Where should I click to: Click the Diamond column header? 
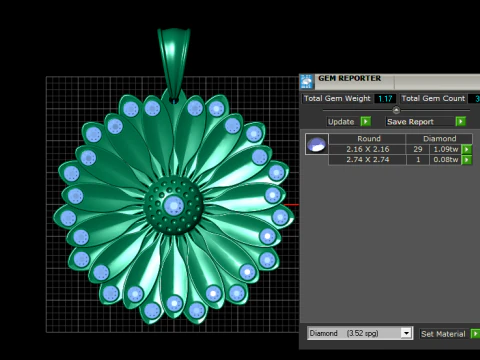click(x=439, y=139)
